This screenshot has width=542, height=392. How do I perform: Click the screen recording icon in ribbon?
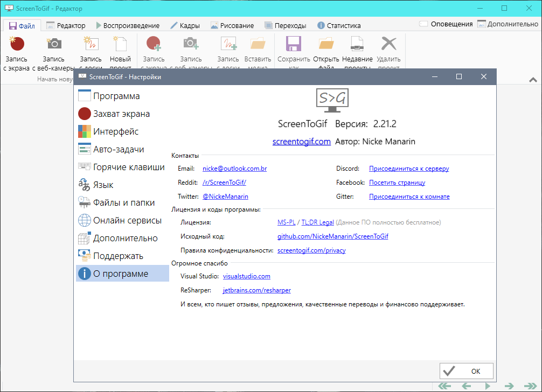[17, 44]
